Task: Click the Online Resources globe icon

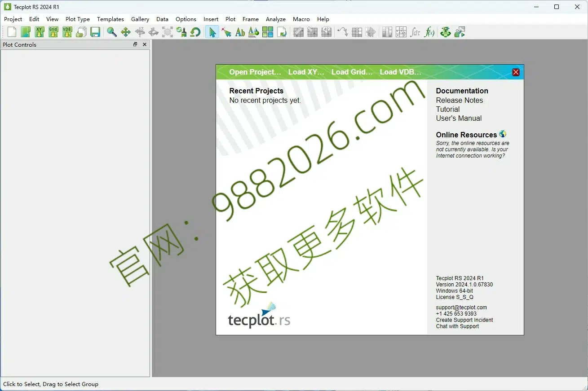Action: (x=503, y=134)
